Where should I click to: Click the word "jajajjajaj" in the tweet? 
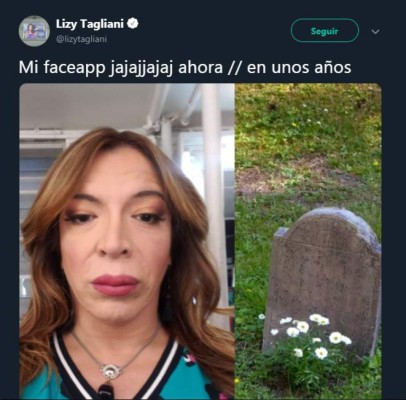pos(141,68)
